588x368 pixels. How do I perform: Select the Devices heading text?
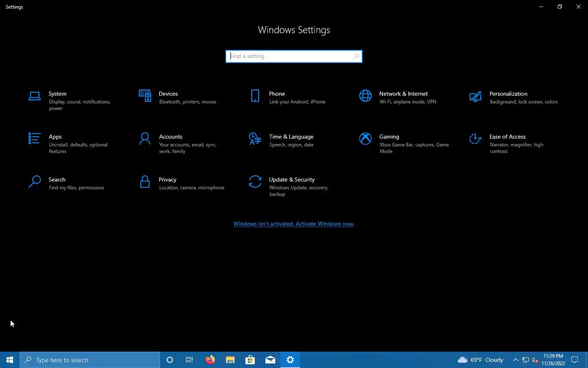(168, 94)
